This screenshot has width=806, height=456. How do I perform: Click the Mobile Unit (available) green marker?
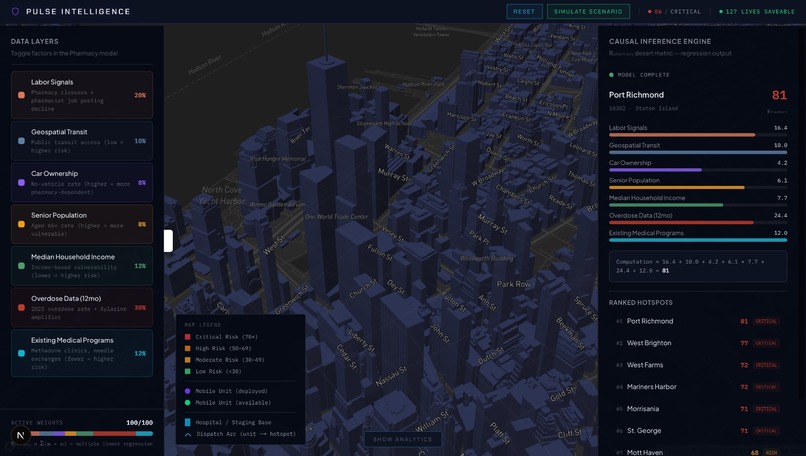pyautogui.click(x=188, y=403)
